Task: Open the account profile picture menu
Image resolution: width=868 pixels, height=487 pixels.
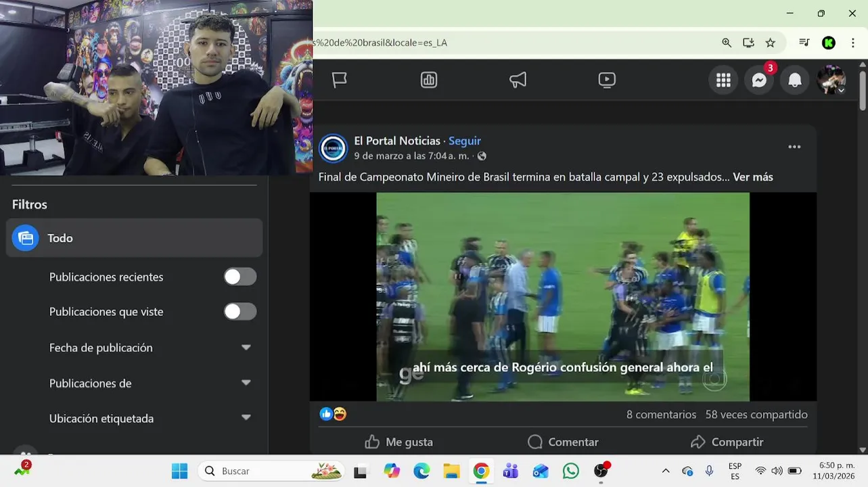Action: click(x=831, y=80)
